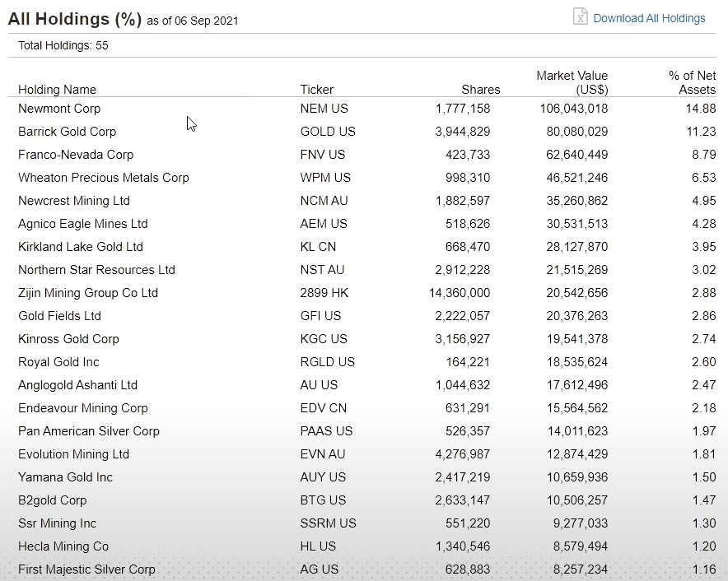Image resolution: width=728 pixels, height=581 pixels.
Task: Click Barrick's market value 80,080,029
Action: pyautogui.click(x=577, y=132)
